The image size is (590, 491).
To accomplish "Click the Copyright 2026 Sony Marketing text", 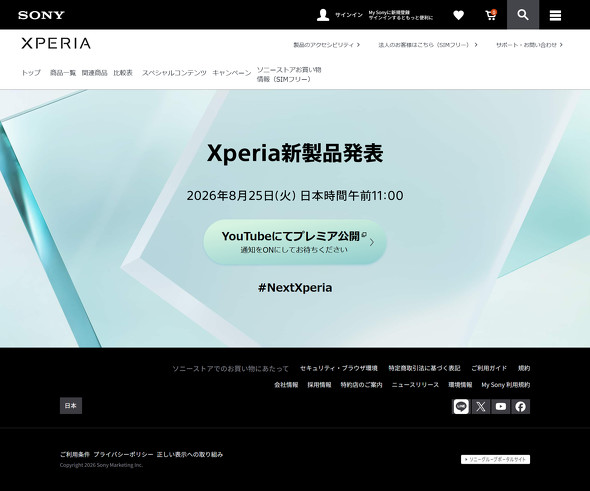I will click(x=101, y=465).
